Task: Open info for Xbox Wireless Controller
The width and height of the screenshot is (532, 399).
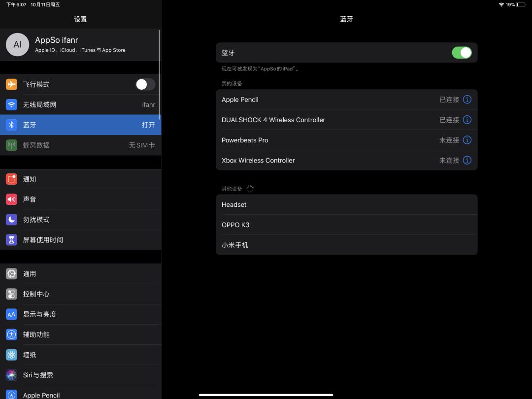Action: [x=467, y=160]
